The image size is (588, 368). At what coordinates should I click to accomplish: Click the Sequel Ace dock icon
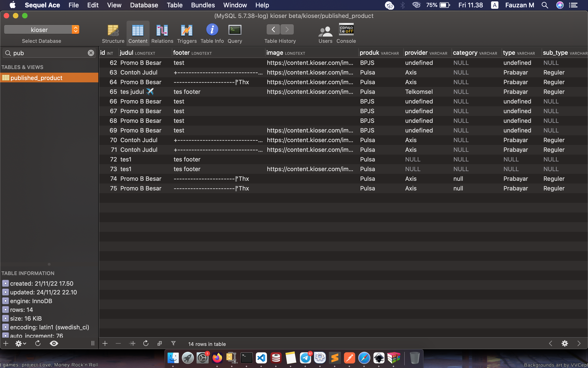[x=276, y=358]
